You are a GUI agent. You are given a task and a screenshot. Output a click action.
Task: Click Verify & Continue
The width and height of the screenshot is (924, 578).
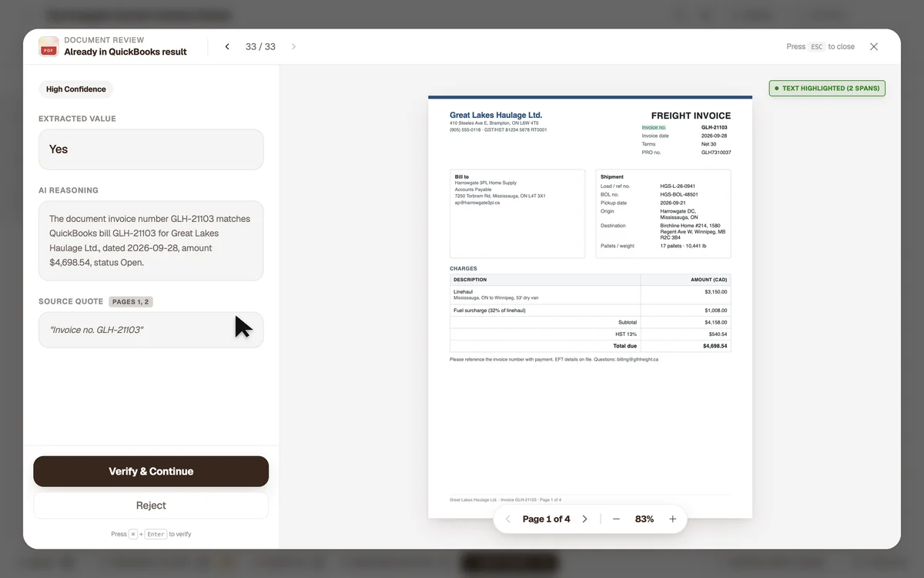151,472
